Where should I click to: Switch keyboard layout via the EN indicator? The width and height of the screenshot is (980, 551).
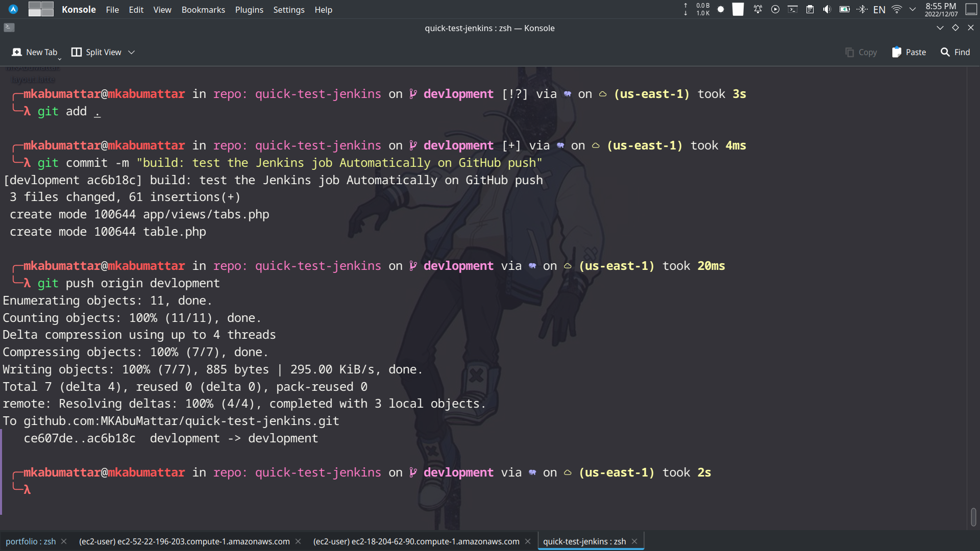click(879, 9)
